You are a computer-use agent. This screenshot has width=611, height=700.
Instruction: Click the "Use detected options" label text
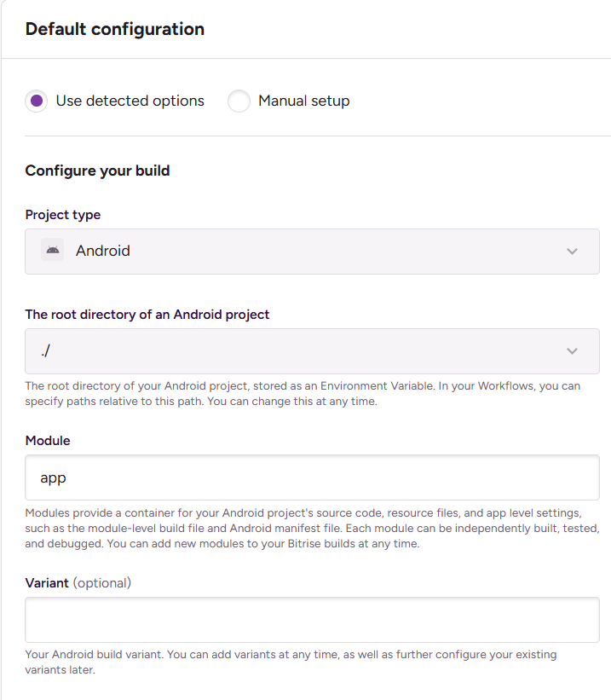[x=130, y=101]
